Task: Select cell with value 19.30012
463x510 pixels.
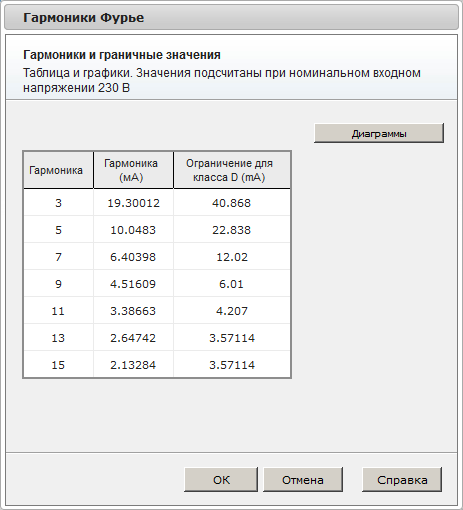Action: click(133, 203)
